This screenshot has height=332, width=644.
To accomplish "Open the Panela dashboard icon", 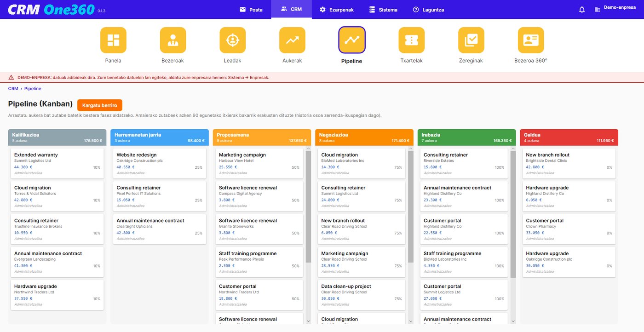I will [x=113, y=40].
